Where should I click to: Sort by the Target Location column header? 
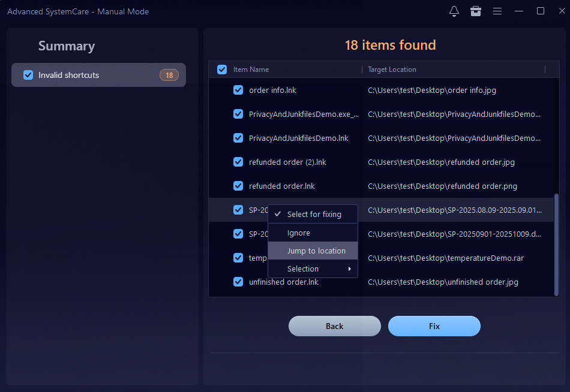coord(392,70)
